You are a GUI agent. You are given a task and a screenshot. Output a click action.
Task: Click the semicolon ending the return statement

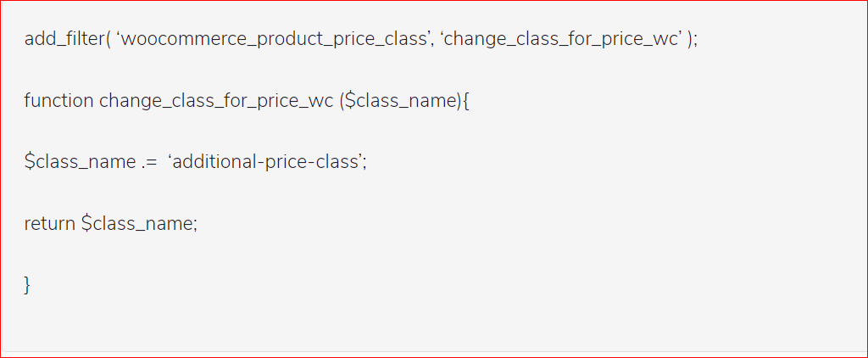[x=195, y=225]
